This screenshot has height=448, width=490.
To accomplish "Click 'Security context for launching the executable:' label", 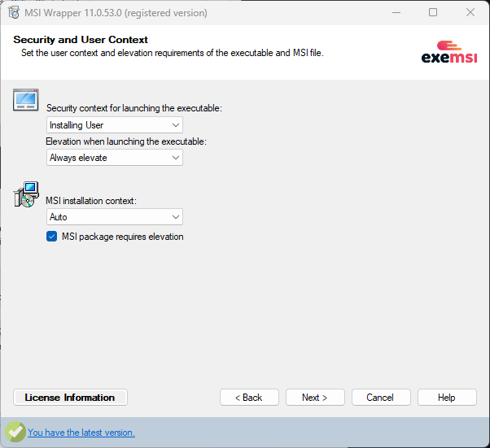I will point(134,108).
